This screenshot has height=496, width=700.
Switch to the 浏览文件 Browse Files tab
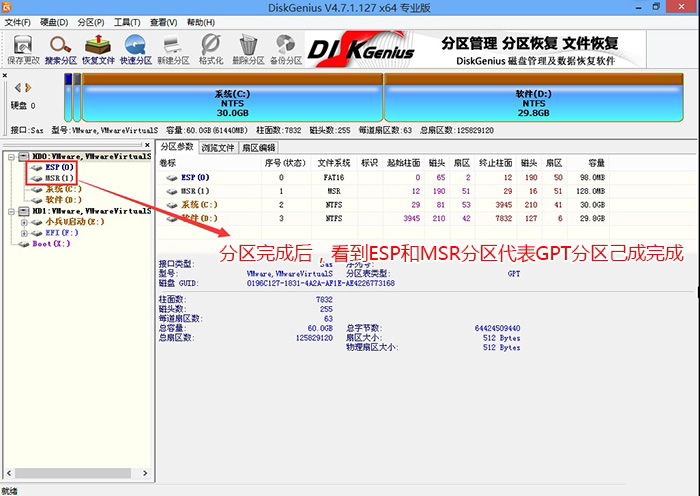pos(218,147)
